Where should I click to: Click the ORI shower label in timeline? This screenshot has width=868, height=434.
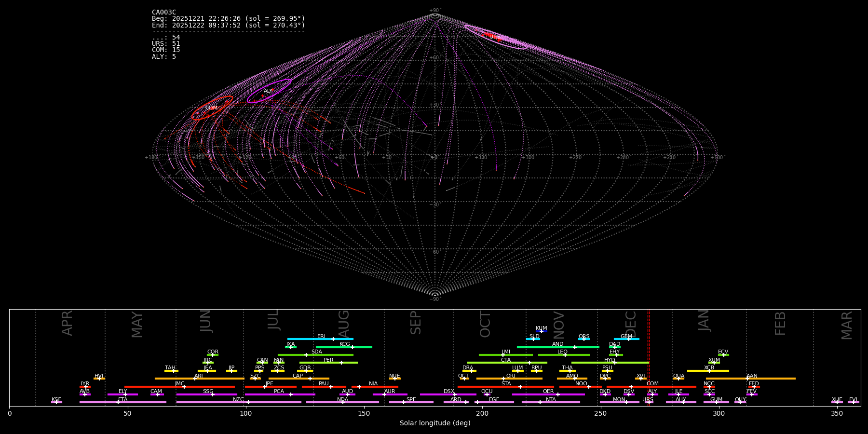point(511,376)
